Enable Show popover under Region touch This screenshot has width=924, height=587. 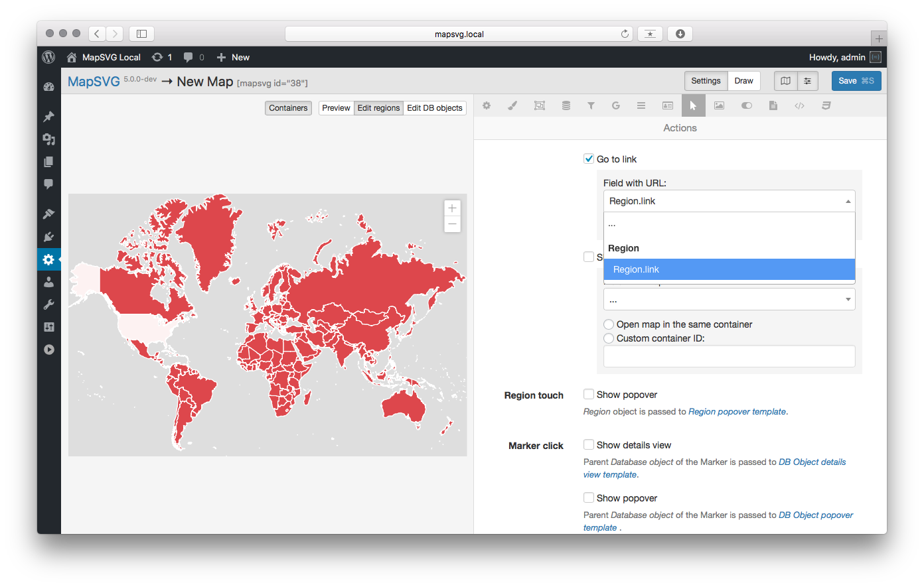pos(589,394)
